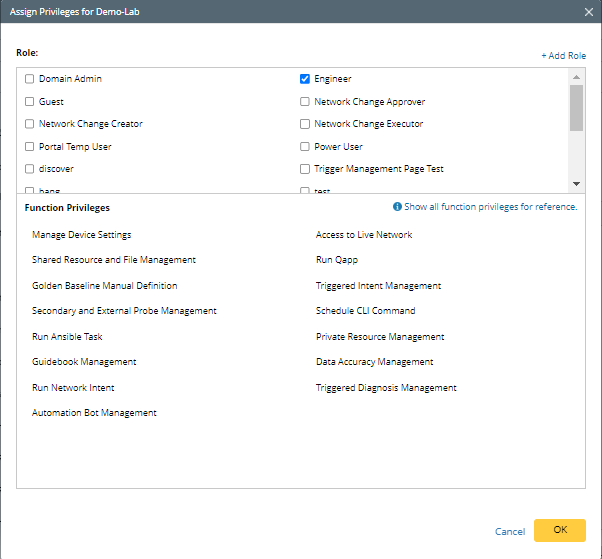This screenshot has height=559, width=602.
Task: Close the Assign Privileges dialog
Action: [588, 11]
